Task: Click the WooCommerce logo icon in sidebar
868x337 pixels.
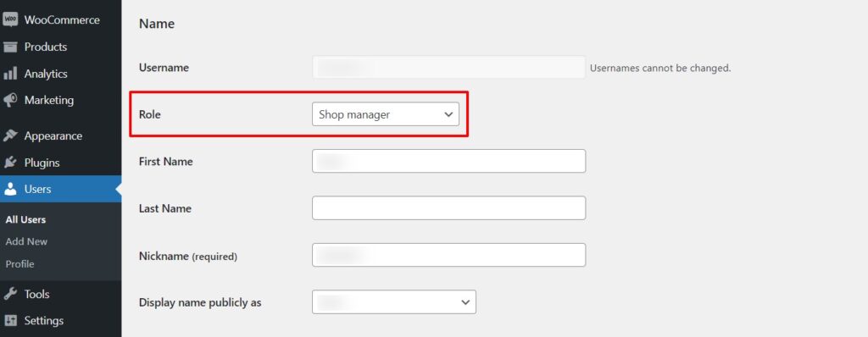Action: pyautogui.click(x=10, y=20)
